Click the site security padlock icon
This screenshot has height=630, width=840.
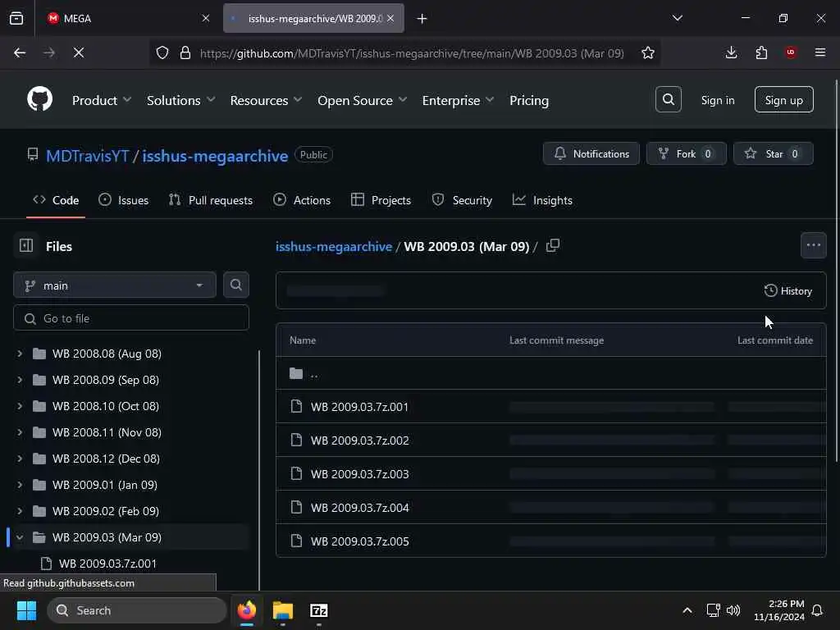185,52
